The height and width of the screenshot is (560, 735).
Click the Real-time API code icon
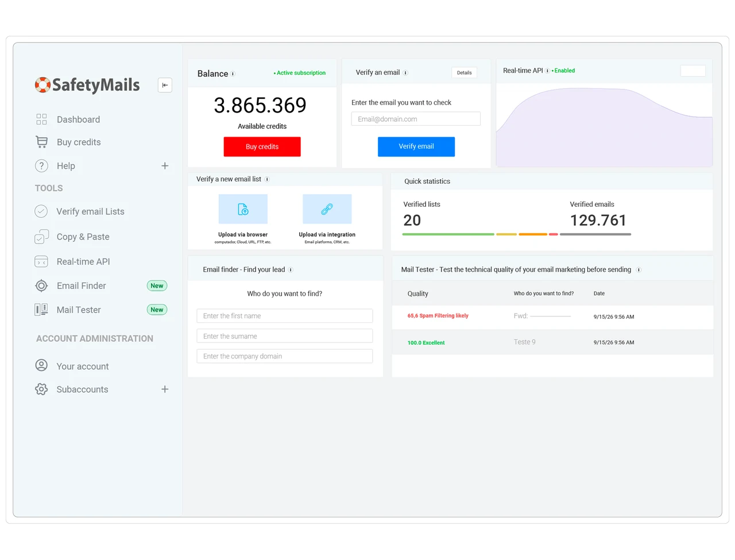coord(41,261)
